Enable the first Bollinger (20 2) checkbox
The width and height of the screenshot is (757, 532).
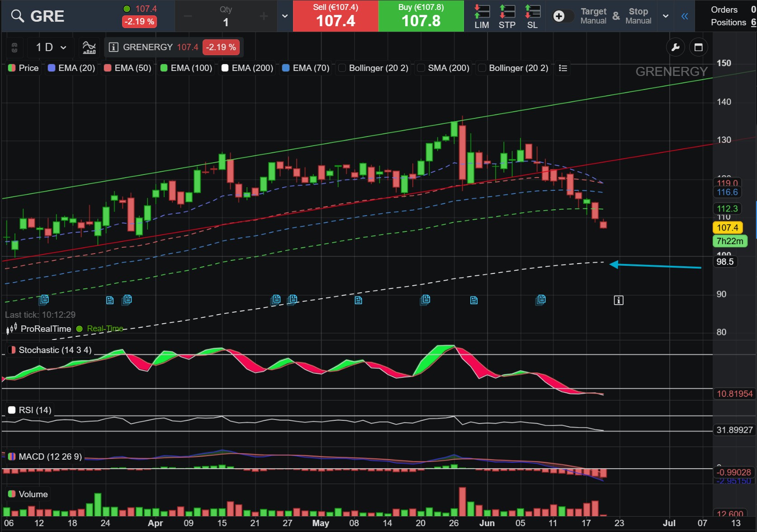click(x=342, y=68)
